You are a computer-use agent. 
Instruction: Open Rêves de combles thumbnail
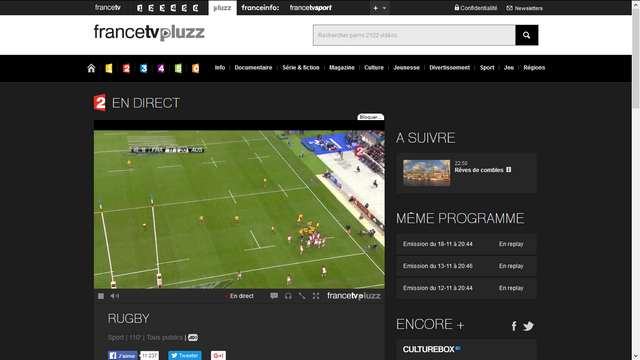point(427,173)
